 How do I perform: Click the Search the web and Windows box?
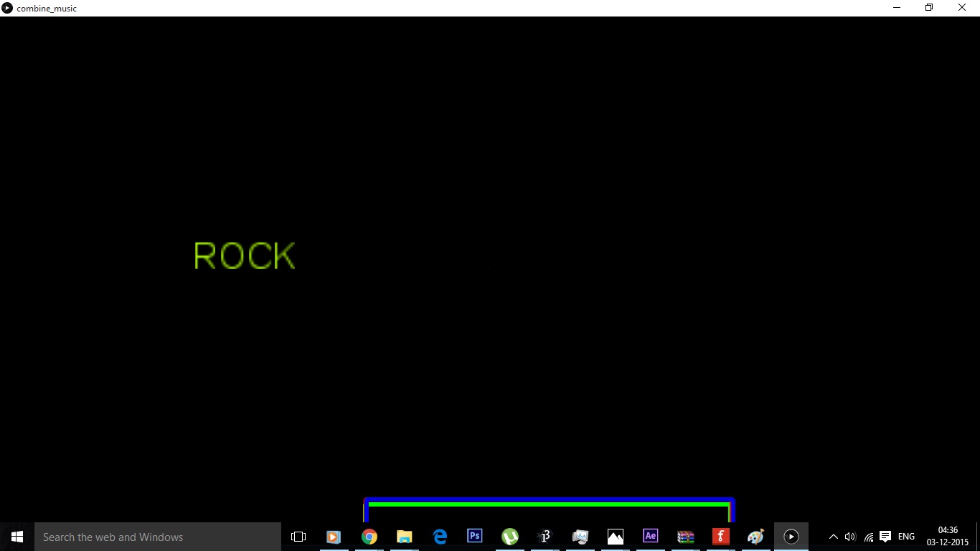coord(158,537)
